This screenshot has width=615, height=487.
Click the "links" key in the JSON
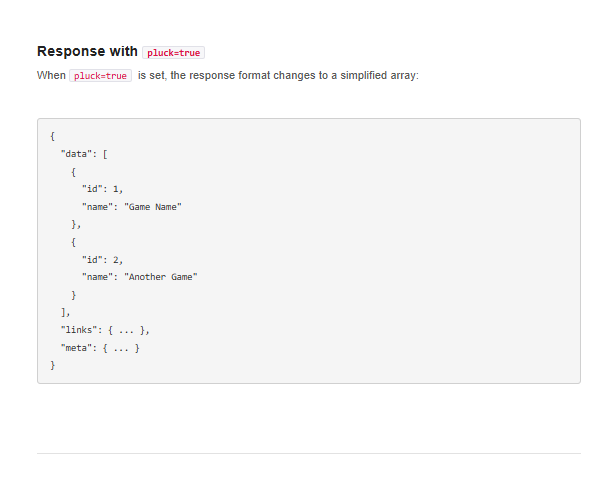pos(78,330)
